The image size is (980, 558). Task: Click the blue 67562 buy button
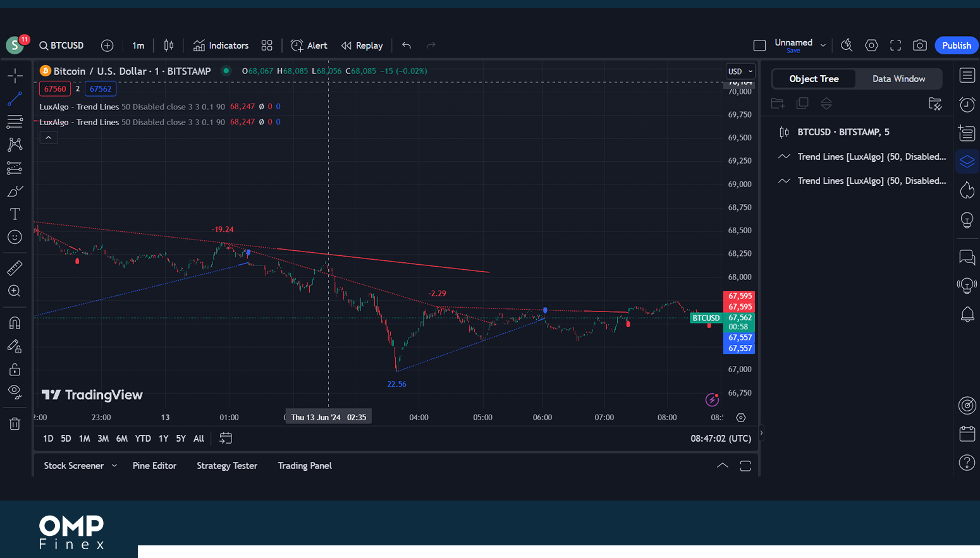[x=101, y=89]
